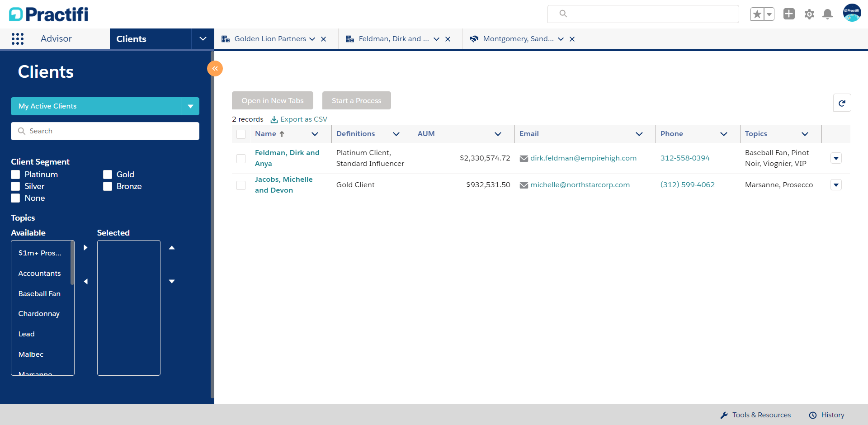This screenshot has height=425, width=868.
Task: Open the favorites star icon
Action: coord(757,14)
